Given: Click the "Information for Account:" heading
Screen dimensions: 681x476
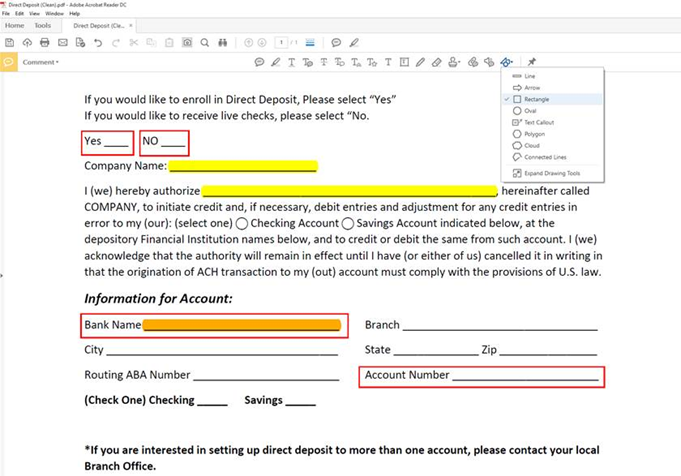Looking at the screenshot, I should 159,299.
